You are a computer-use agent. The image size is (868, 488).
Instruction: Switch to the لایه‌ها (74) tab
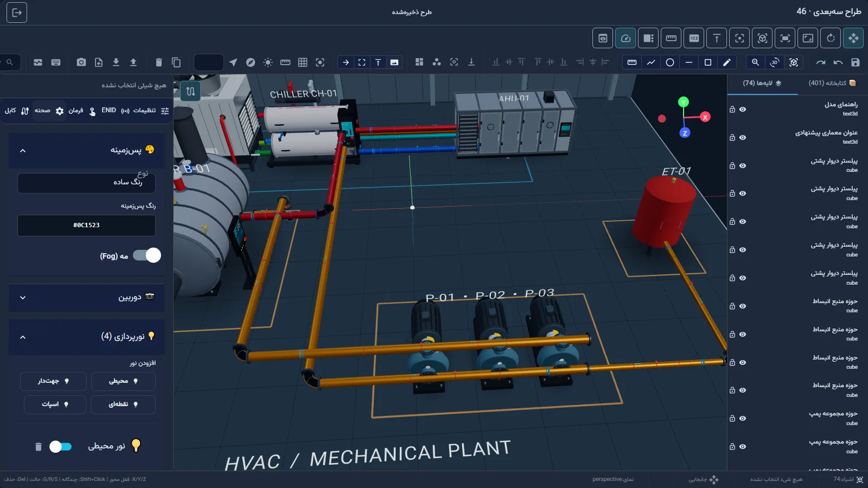(x=762, y=83)
